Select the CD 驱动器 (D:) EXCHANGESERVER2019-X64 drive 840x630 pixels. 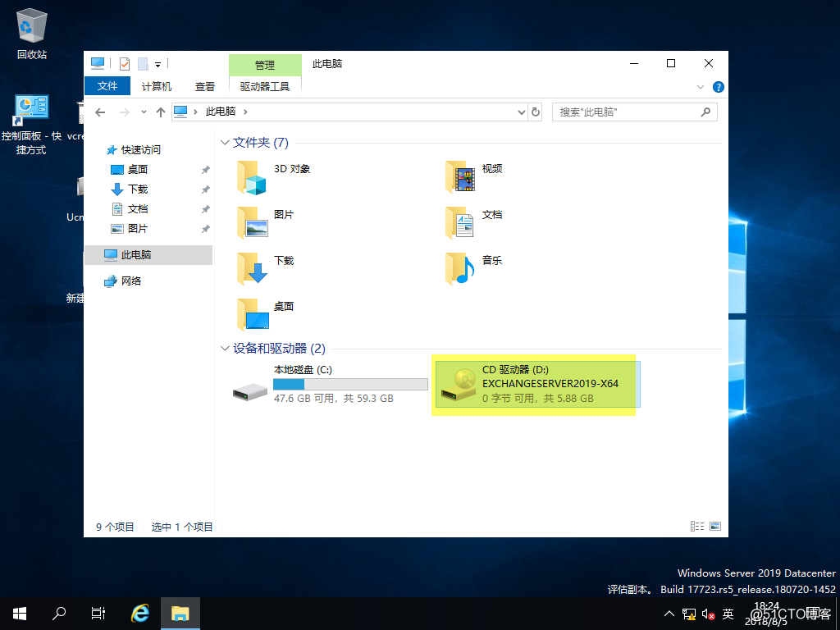tap(537, 384)
